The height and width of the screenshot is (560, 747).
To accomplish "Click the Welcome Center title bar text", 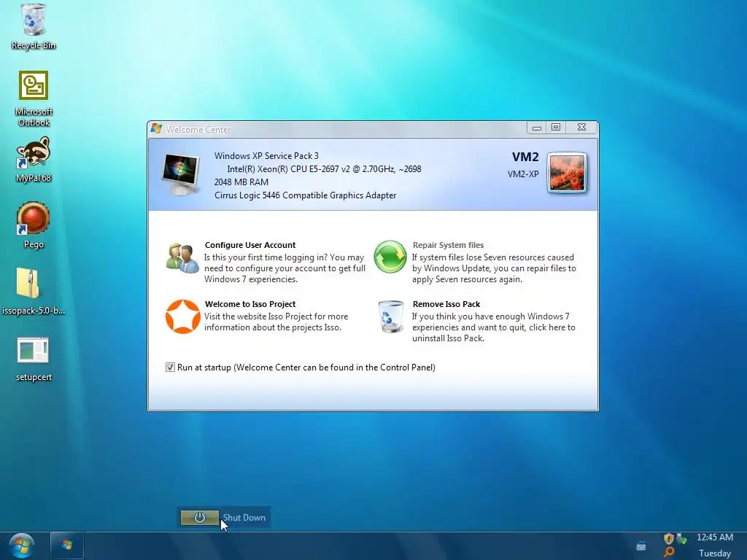I will tap(198, 130).
